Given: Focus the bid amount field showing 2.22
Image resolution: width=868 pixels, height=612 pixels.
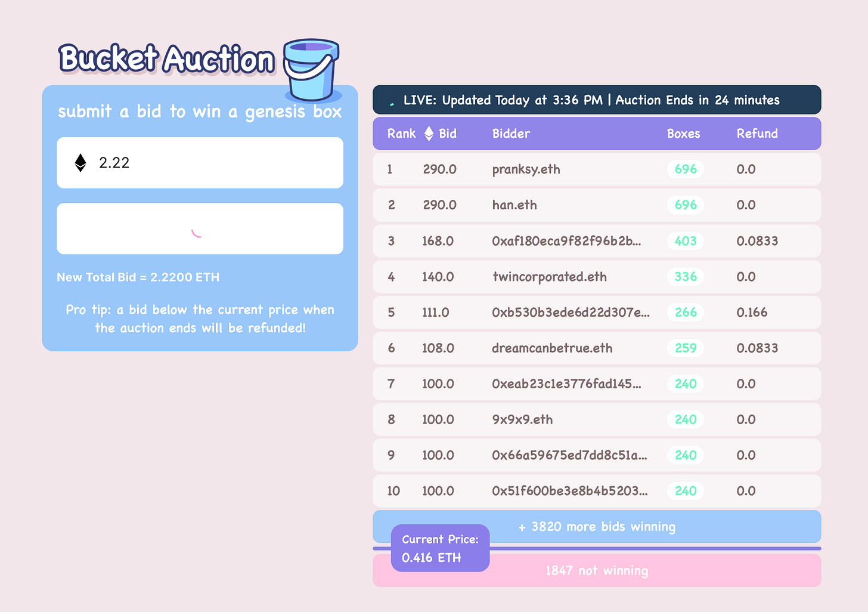Looking at the screenshot, I should (200, 163).
